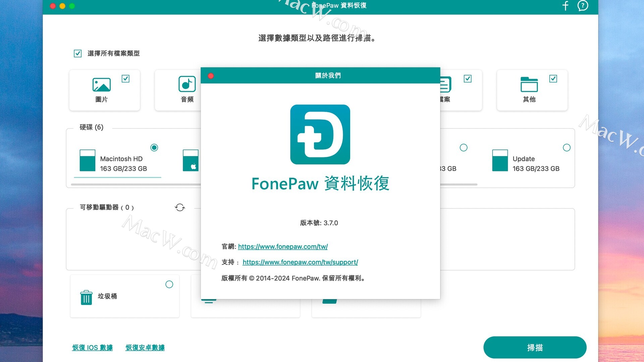The width and height of the screenshot is (644, 362).
Task: Select the radio button left of Update drive
Action: tap(464, 147)
